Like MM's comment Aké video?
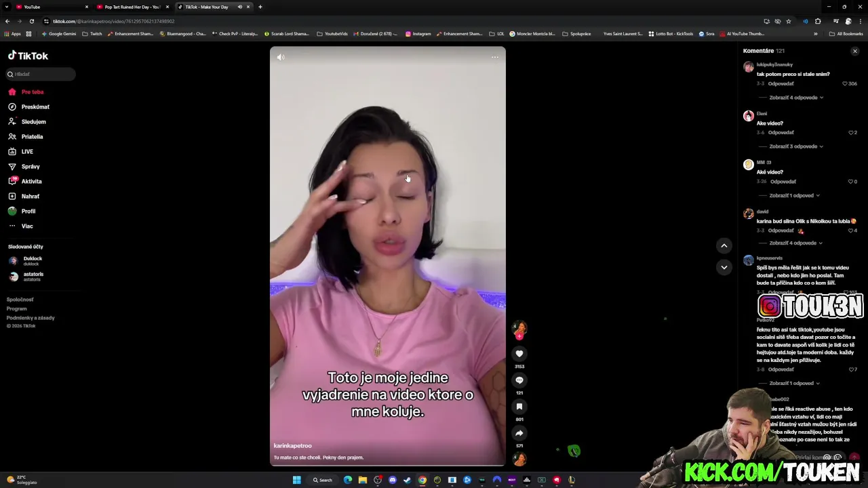This screenshot has height=488, width=868. pos(851,182)
